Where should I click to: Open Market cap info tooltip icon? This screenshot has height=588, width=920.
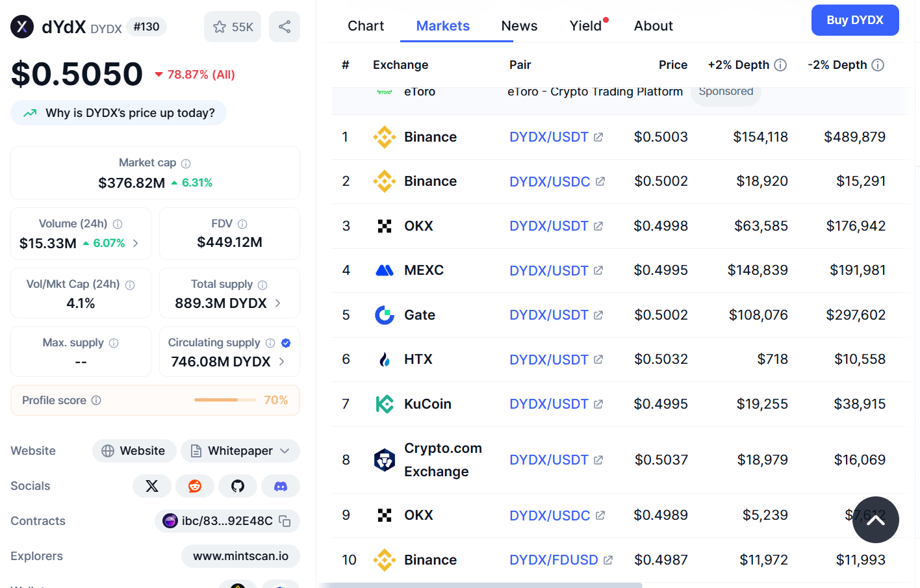pyautogui.click(x=186, y=163)
